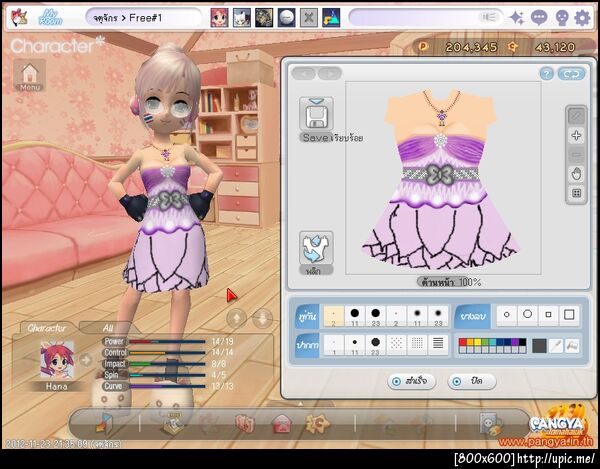
Task: Click the My Room logo
Action: pos(51,18)
